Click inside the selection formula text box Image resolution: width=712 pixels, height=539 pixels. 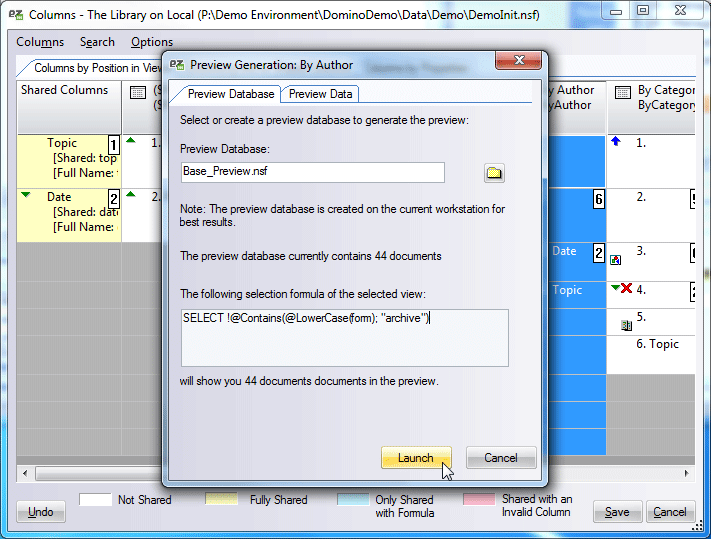345,338
